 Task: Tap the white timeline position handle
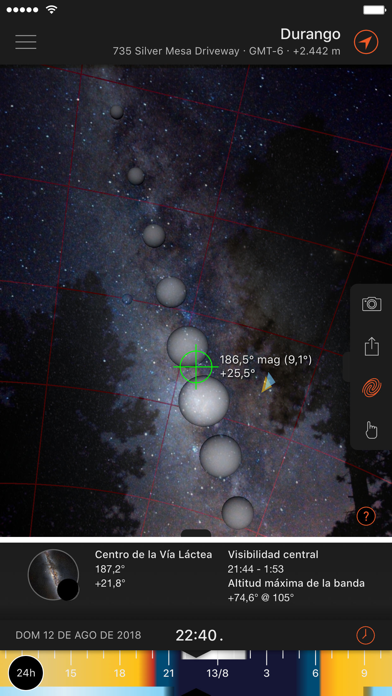(214, 655)
